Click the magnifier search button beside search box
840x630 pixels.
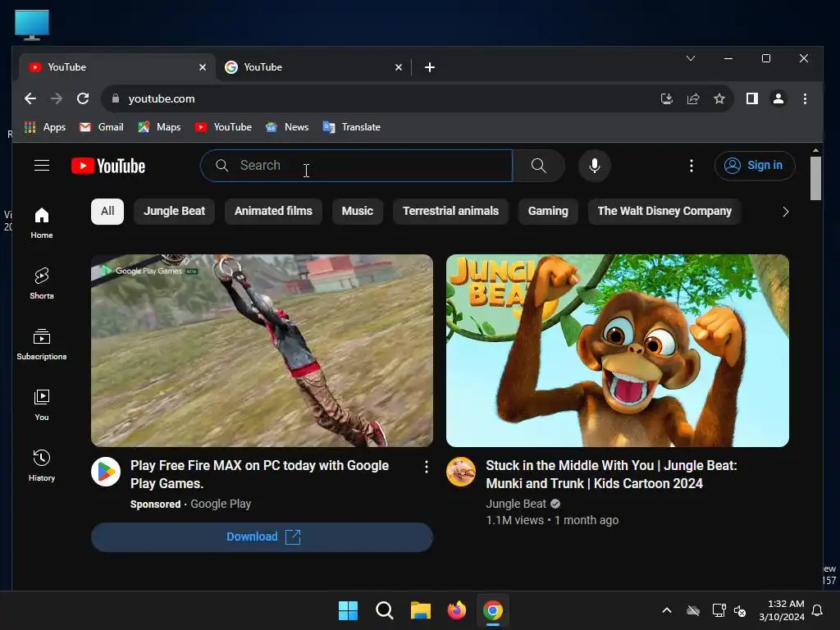[538, 166]
